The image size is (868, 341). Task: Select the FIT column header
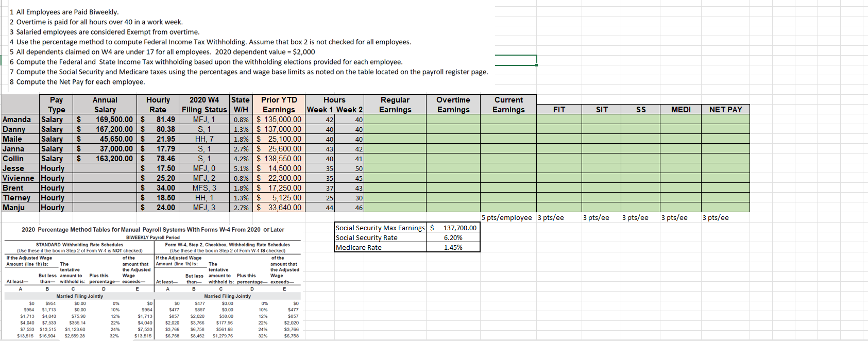pyautogui.click(x=559, y=109)
